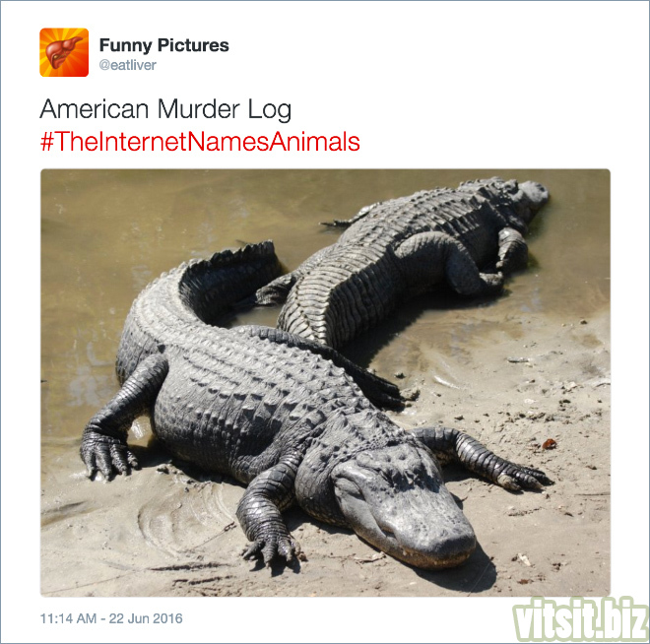650x644 pixels.
Task: Click the word Murder in the tweet
Action: tap(199, 109)
